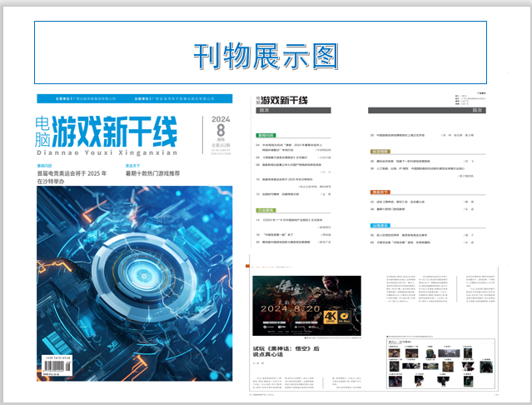Click the left 目次 contents header bar
The image size is (532, 405).
(291, 110)
